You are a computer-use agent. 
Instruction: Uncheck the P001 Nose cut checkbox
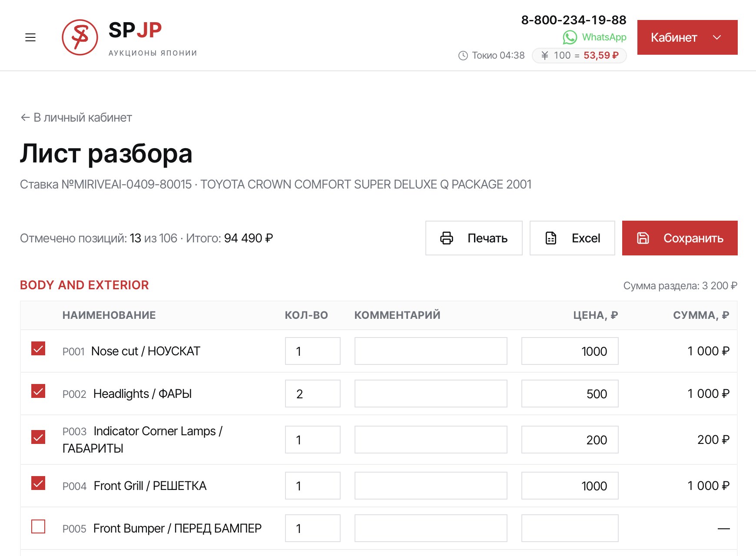click(x=38, y=348)
